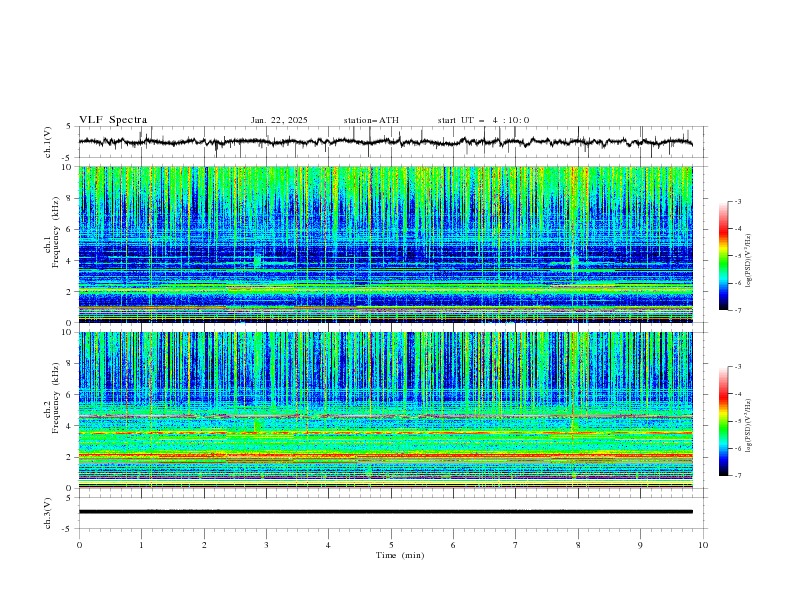The image size is (792, 612).
Task: Select the date text "Jan. 22, 2025"
Action: [x=279, y=120]
